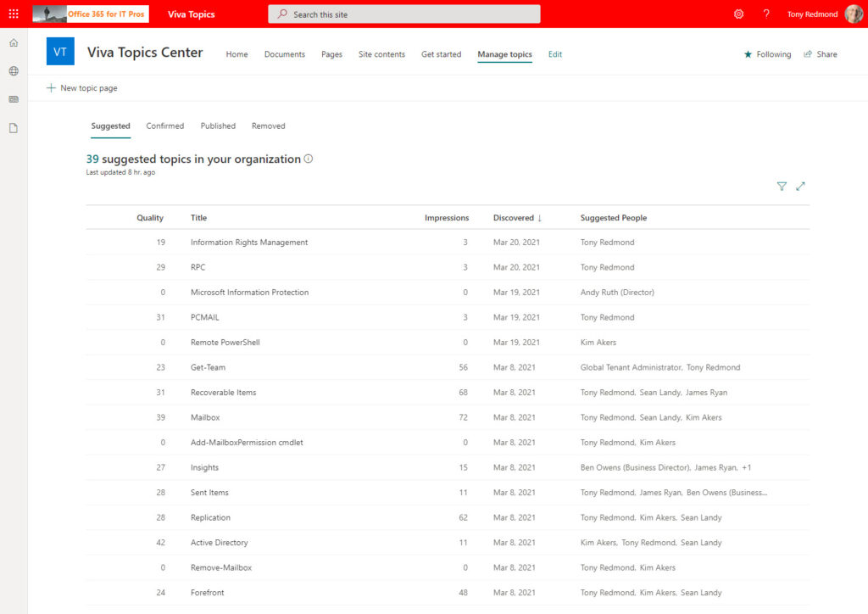Screen dimensions: 868x614
Task: Go to the Home nav item
Action: (237, 54)
